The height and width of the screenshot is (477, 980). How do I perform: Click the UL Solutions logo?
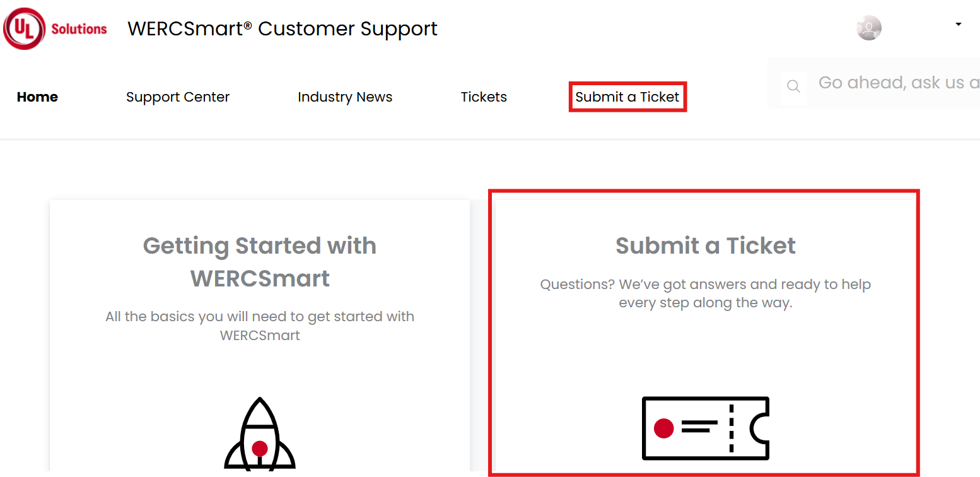(55, 28)
